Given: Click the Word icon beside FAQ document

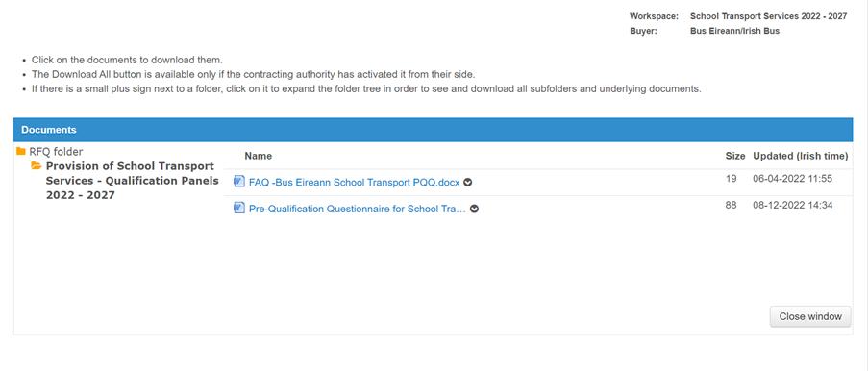Looking at the screenshot, I should click(x=239, y=182).
